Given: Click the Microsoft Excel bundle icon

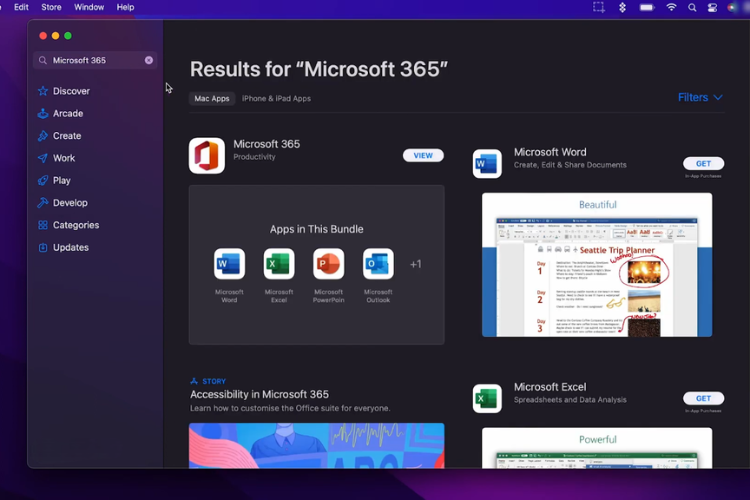Looking at the screenshot, I should [279, 264].
